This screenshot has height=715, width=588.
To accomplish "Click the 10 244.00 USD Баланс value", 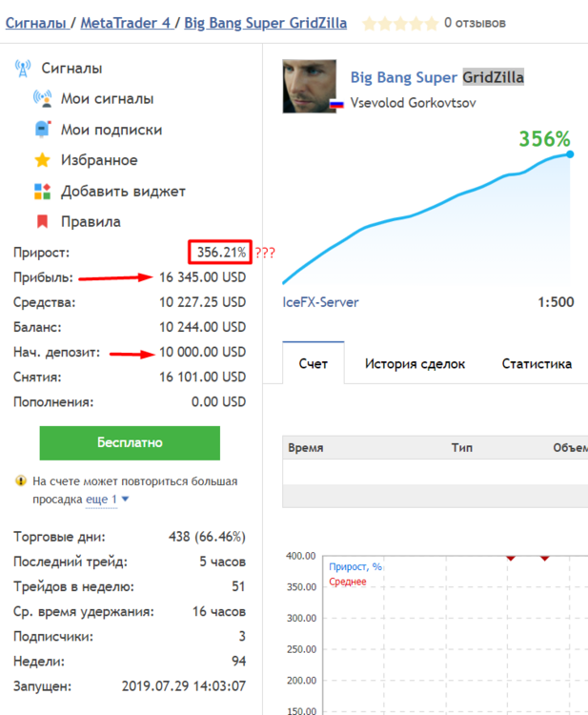I will tap(202, 327).
